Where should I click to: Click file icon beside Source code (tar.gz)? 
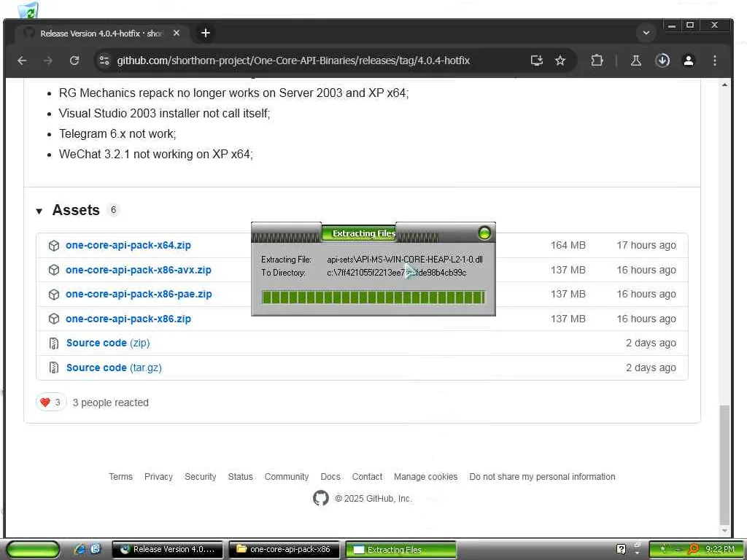pyautogui.click(x=54, y=367)
